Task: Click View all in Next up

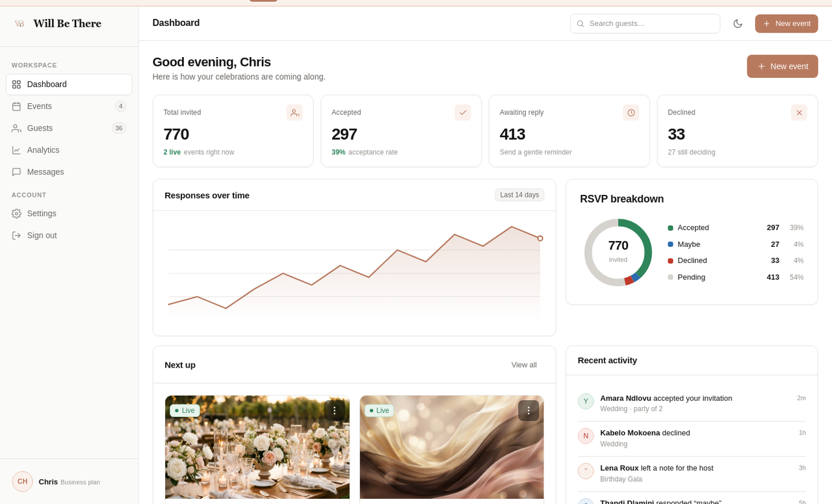Action: click(524, 365)
